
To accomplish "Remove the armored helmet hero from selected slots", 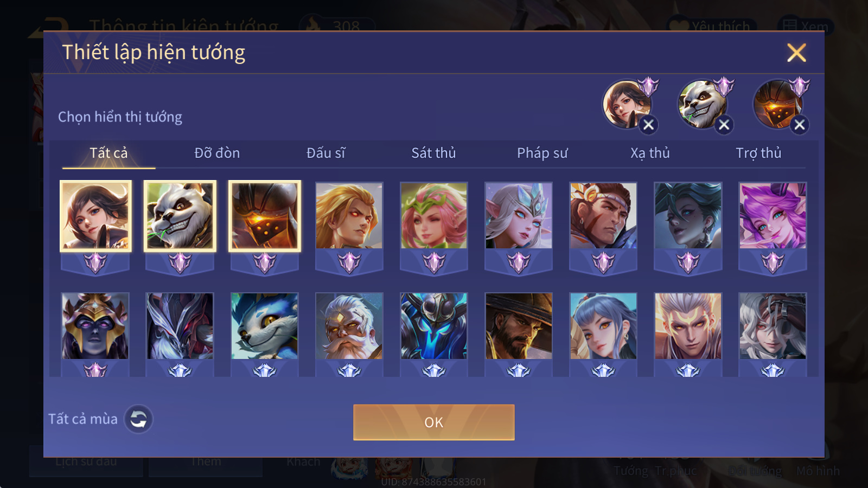I will click(799, 125).
